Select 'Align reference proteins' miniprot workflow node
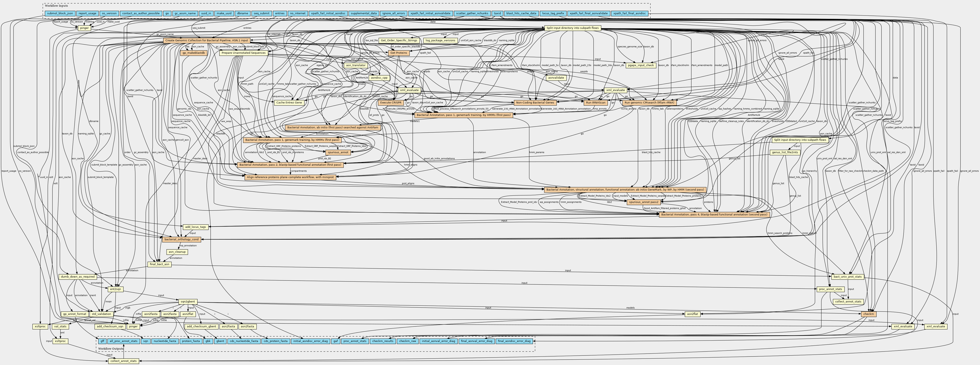This screenshot has width=980, height=365. tap(290, 177)
